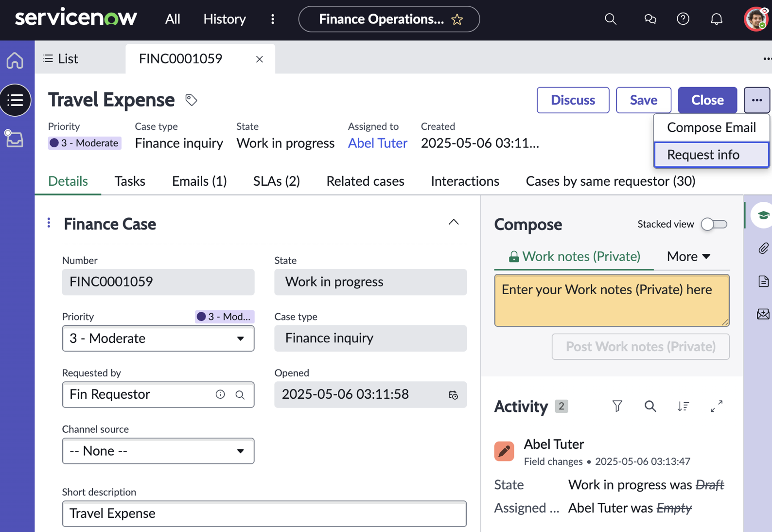Expand the More compose options dropdown

688,256
